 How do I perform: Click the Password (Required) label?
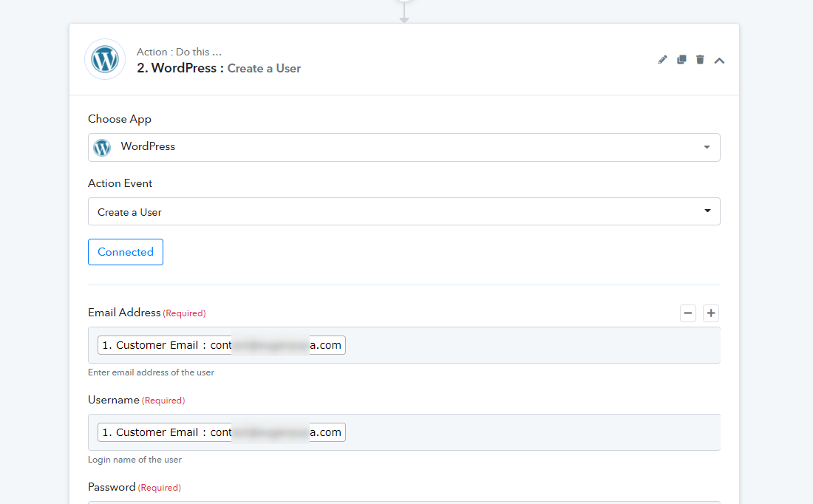pos(135,488)
